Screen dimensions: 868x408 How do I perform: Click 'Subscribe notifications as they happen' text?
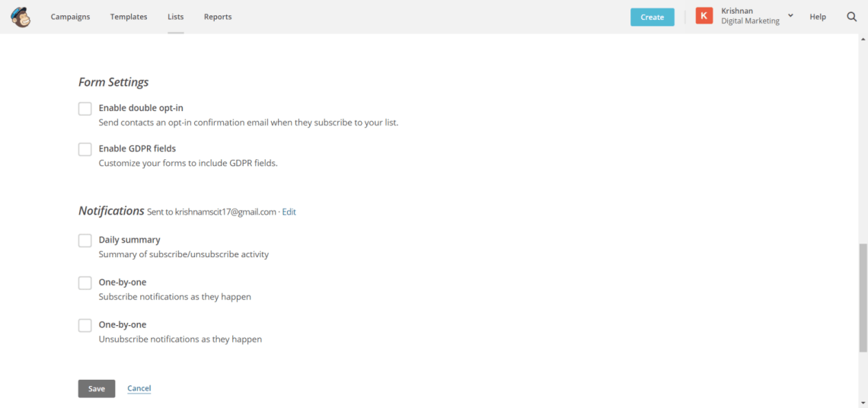click(175, 297)
